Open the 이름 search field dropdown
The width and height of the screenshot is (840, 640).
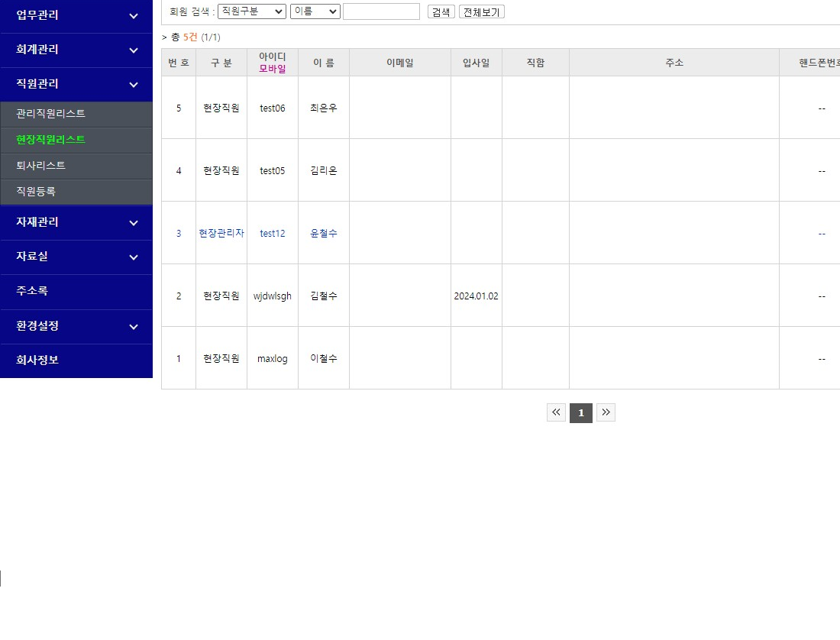tap(315, 11)
